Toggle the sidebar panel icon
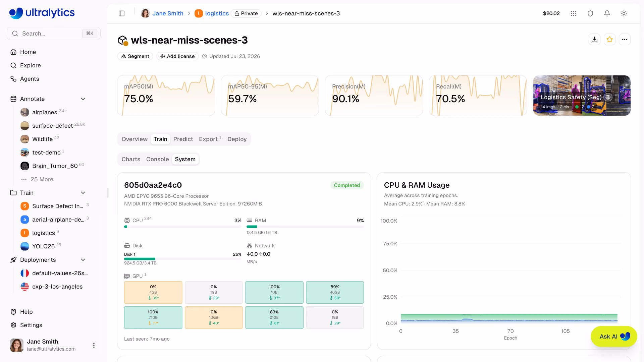644x362 pixels. (122, 13)
